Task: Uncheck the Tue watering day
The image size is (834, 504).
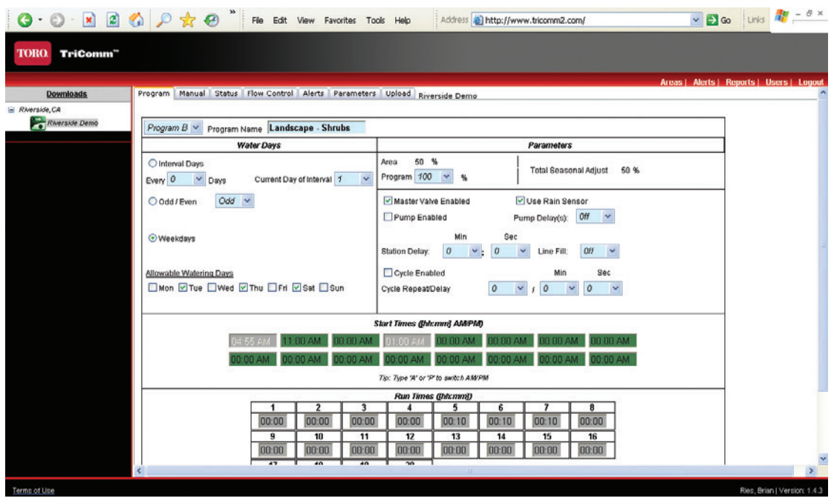Action: coord(183,287)
